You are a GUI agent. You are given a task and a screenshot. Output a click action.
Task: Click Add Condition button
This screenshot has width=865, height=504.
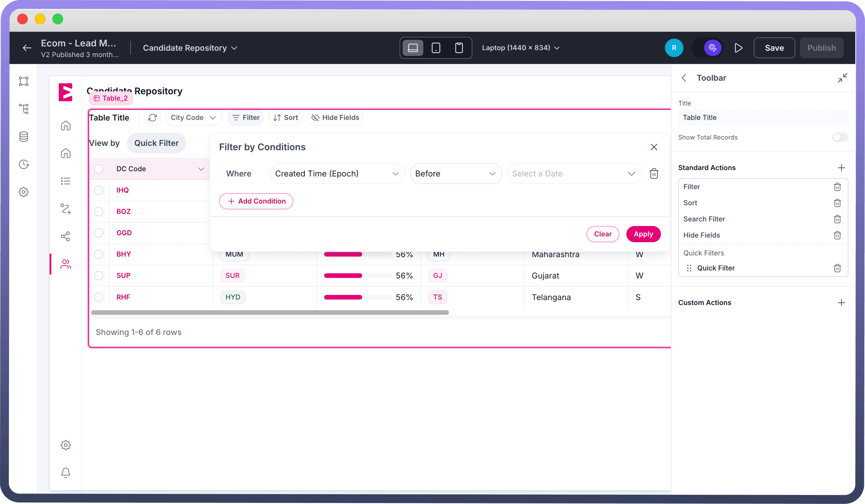(x=256, y=201)
